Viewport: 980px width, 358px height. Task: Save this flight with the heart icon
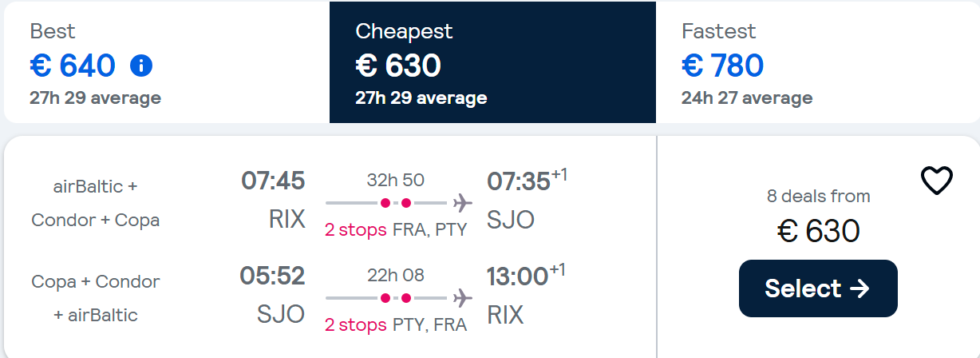click(x=937, y=181)
